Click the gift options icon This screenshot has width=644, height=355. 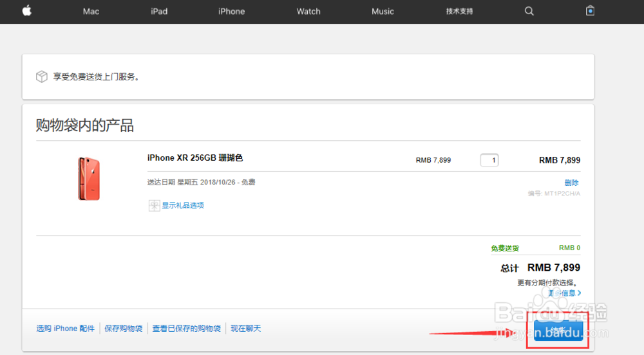(x=154, y=205)
